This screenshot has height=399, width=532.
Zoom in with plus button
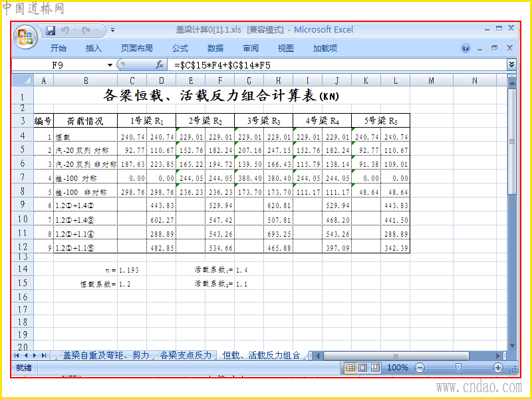(497, 368)
